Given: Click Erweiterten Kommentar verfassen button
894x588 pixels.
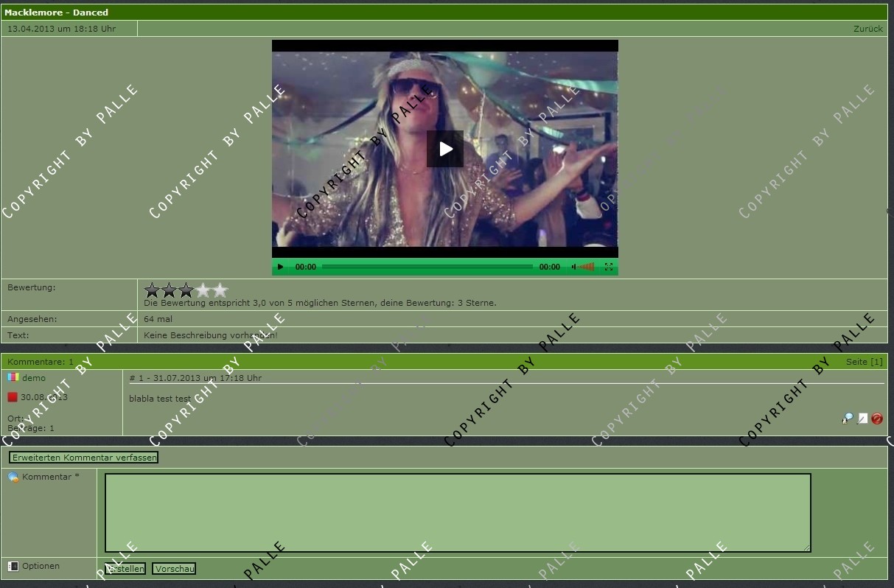Looking at the screenshot, I should pos(84,458).
